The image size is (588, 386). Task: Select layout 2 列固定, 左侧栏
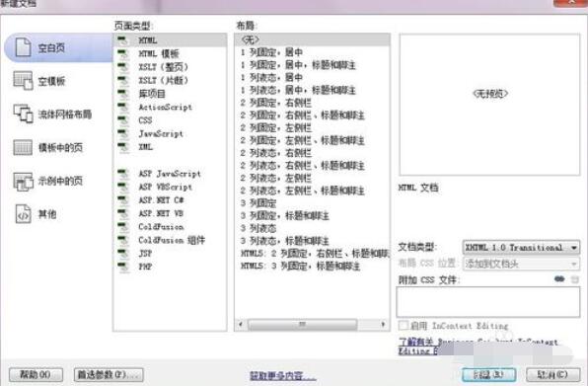tap(312, 127)
